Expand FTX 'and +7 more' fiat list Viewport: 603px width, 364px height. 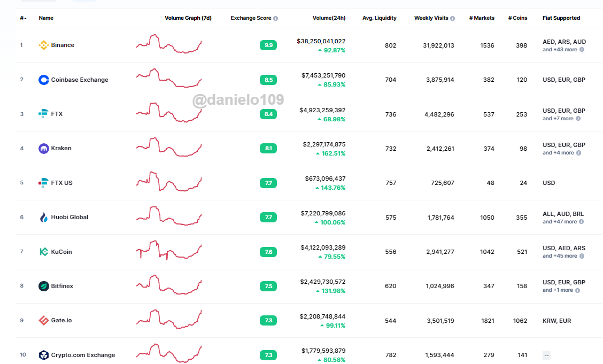[558, 118]
